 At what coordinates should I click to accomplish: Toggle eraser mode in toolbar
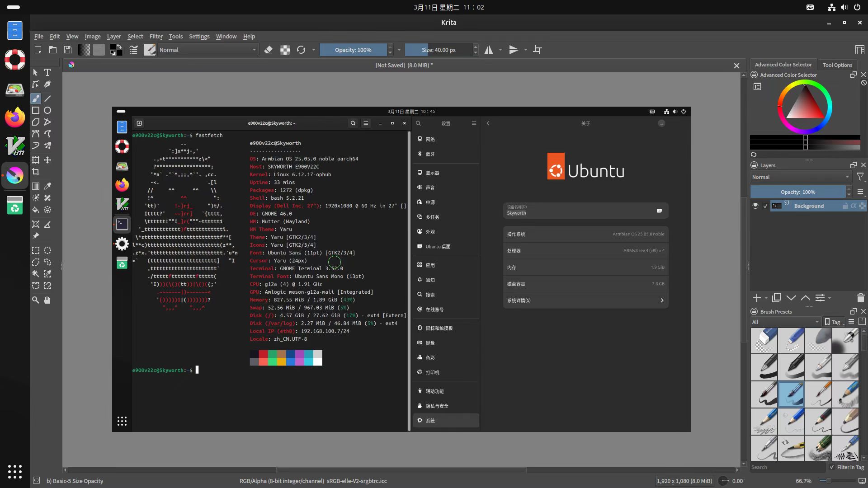click(269, 50)
